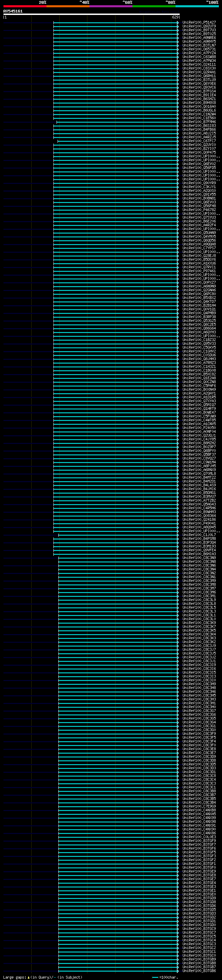Pick the UniRef100_B7FGS4 hit name
Viewport: 222px width, 980px height.
click(x=199, y=91)
